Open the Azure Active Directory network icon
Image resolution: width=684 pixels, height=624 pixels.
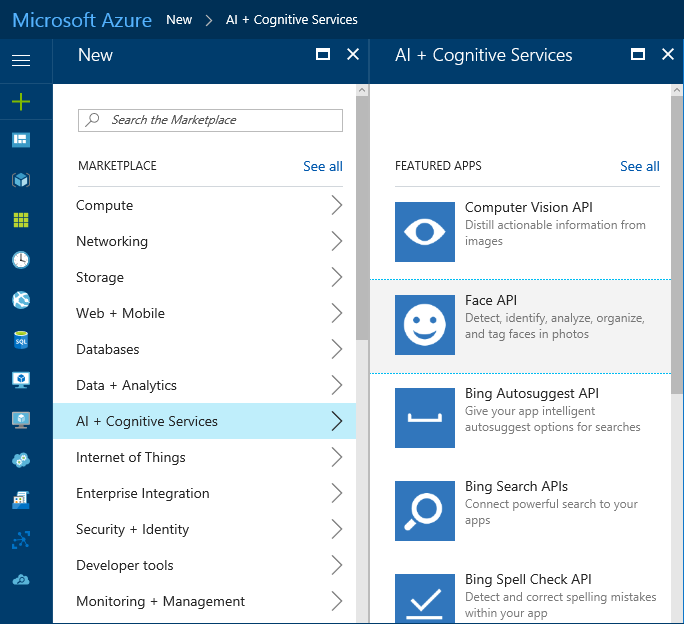pos(21,540)
